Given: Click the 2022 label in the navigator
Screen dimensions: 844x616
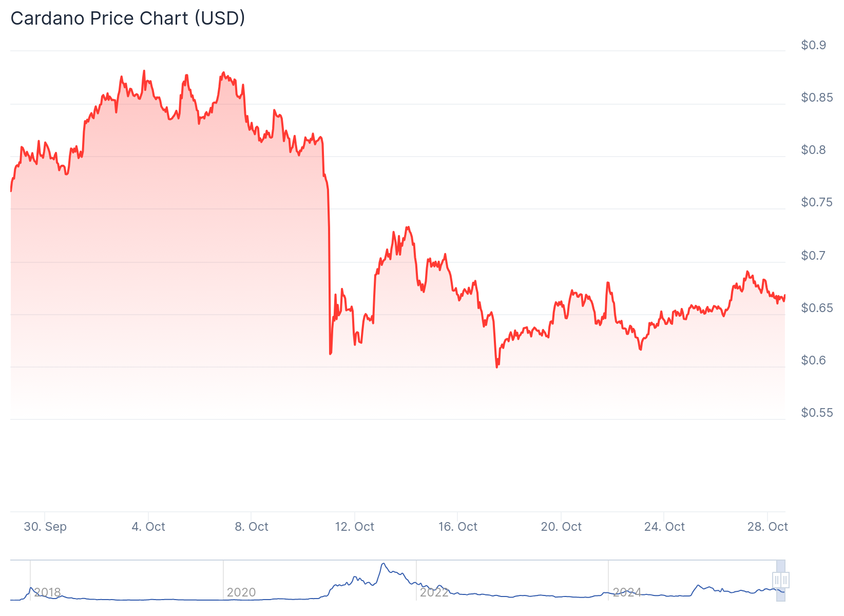Looking at the screenshot, I should click(x=434, y=592).
